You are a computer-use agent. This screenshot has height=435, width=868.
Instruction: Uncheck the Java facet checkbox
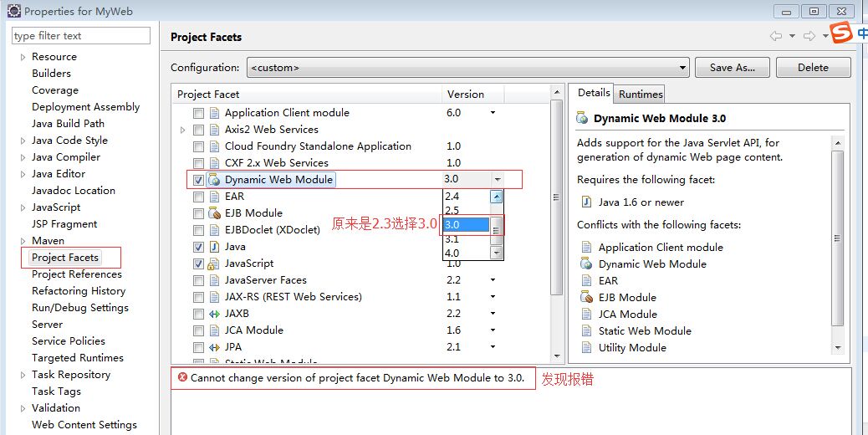pos(198,247)
